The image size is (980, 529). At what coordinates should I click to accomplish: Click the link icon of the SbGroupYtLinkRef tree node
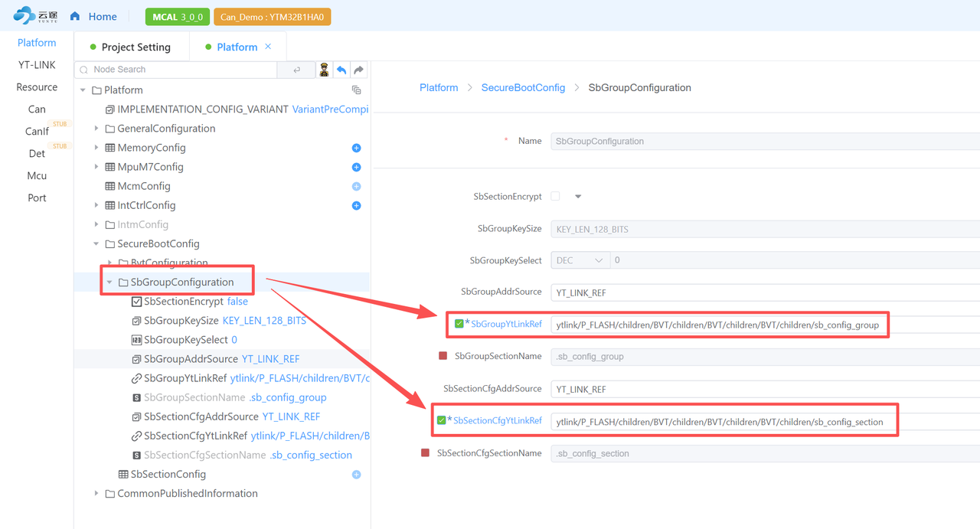click(136, 378)
